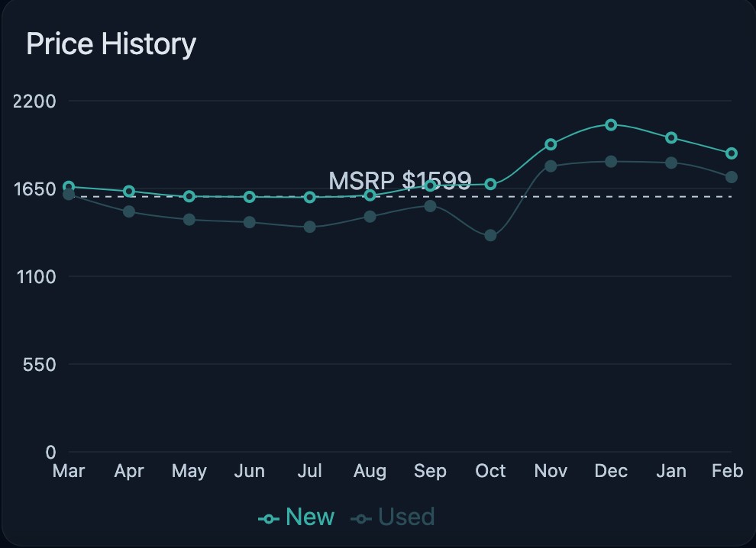Select the Used price marker for July

(309, 227)
